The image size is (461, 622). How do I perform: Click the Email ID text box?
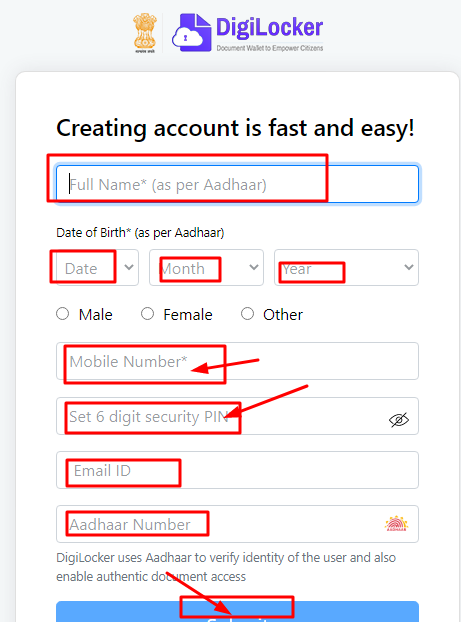tap(237, 470)
